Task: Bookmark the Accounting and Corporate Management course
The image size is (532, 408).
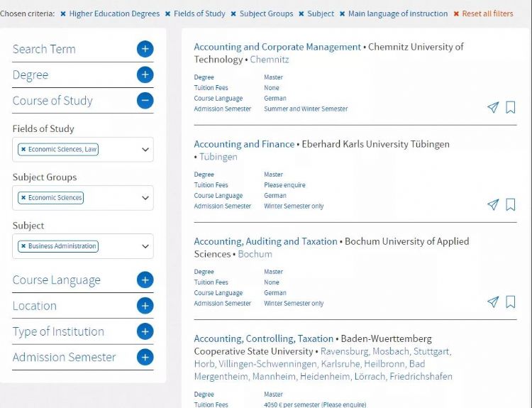Action: [510, 108]
